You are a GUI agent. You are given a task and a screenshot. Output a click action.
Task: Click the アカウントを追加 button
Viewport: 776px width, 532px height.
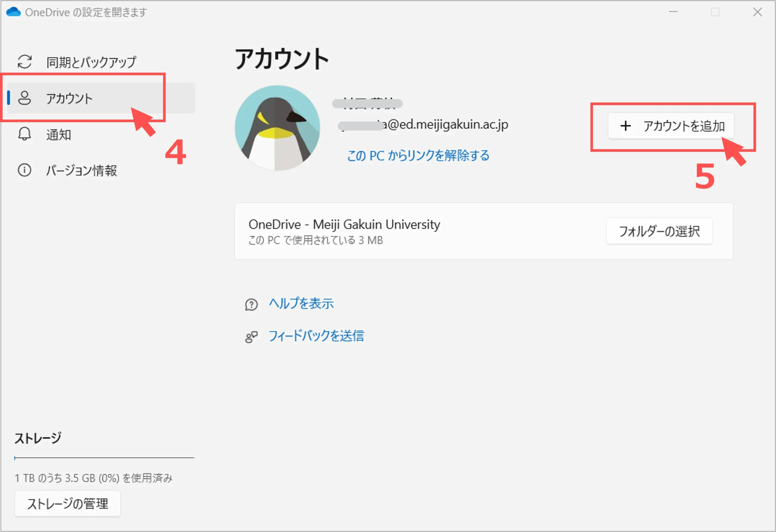coord(671,126)
